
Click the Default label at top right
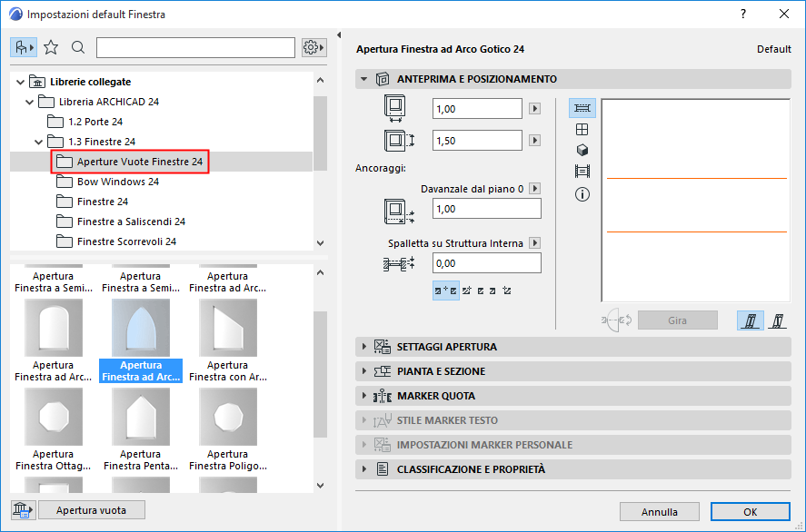click(773, 49)
